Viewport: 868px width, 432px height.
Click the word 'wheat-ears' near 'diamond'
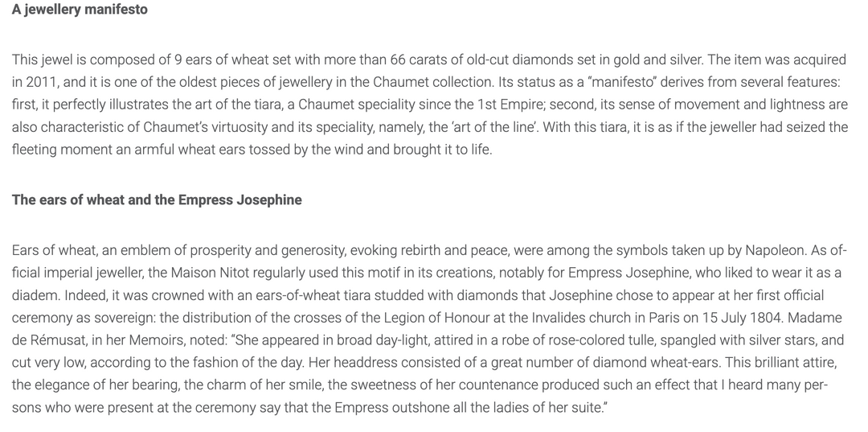(686, 363)
